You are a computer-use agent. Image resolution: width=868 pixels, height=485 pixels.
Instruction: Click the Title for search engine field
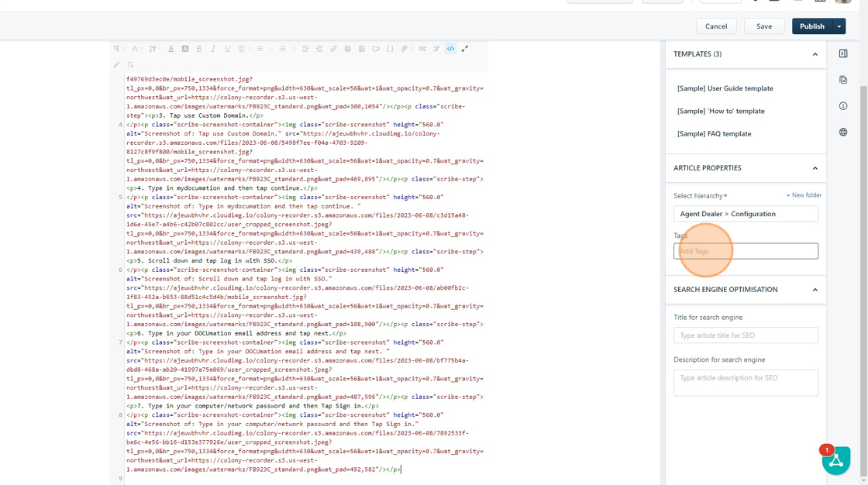pyautogui.click(x=746, y=335)
